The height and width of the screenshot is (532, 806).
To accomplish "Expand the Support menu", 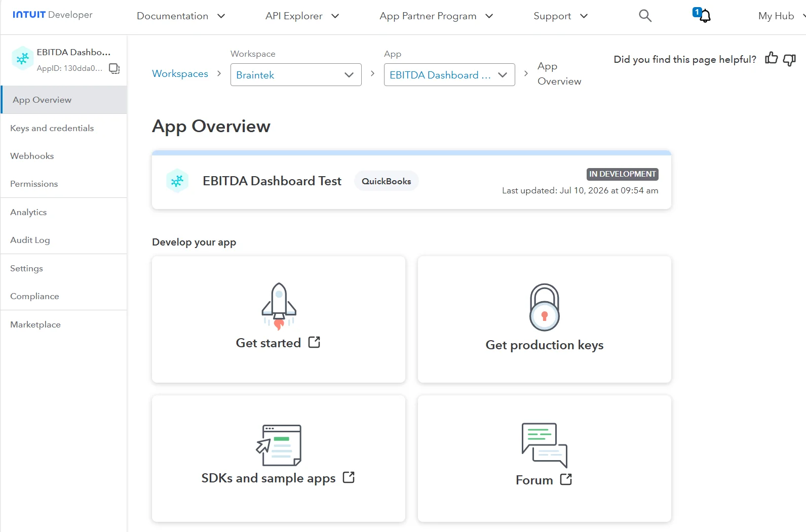I will tap(560, 16).
